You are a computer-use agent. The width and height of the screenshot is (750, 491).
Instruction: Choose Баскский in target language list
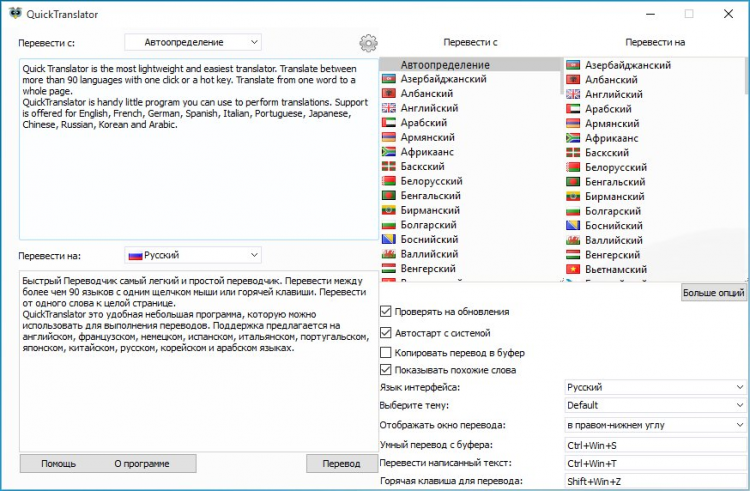(x=607, y=153)
